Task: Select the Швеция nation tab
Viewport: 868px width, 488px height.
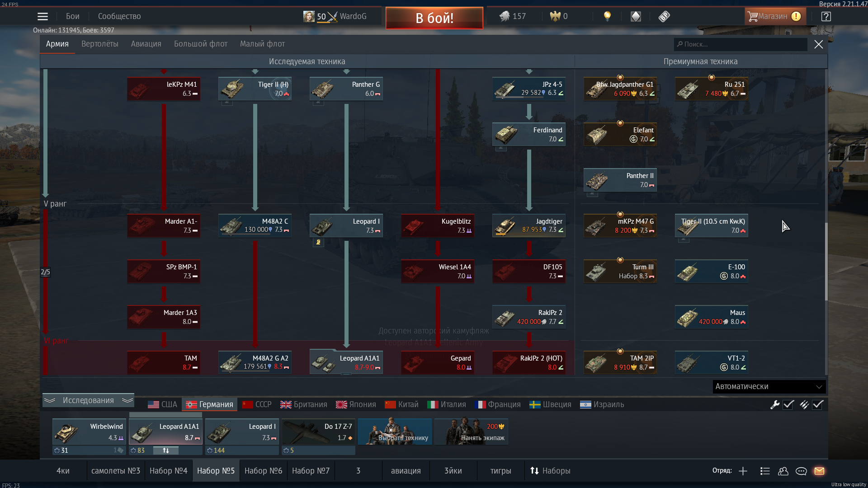Action: coord(550,404)
